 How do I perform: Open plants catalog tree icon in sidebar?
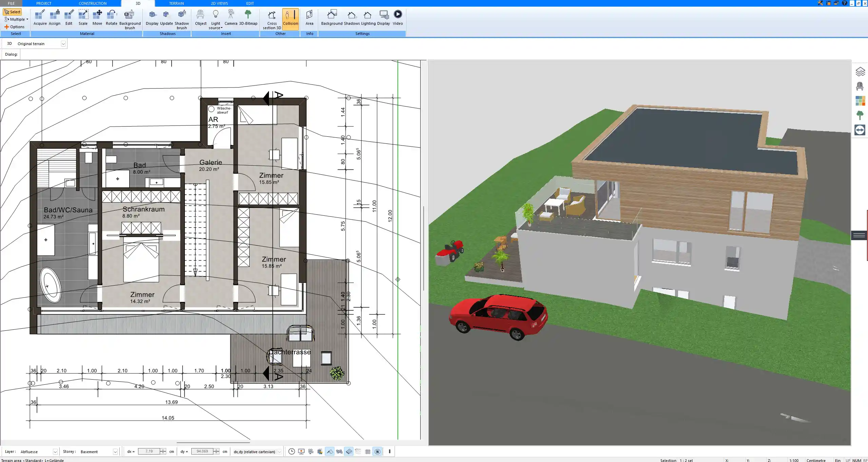(x=860, y=115)
